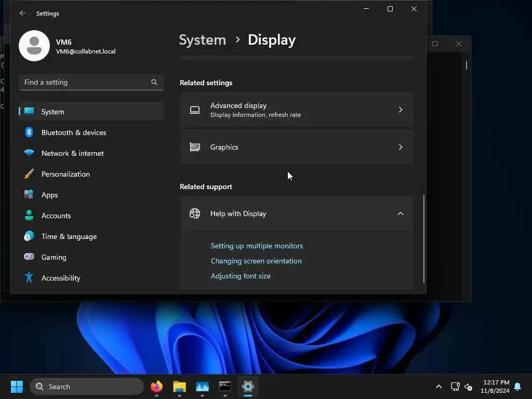Click the Wi-Fi network icon in sidebar
Viewport: 532px width, 399px height.
coord(29,153)
